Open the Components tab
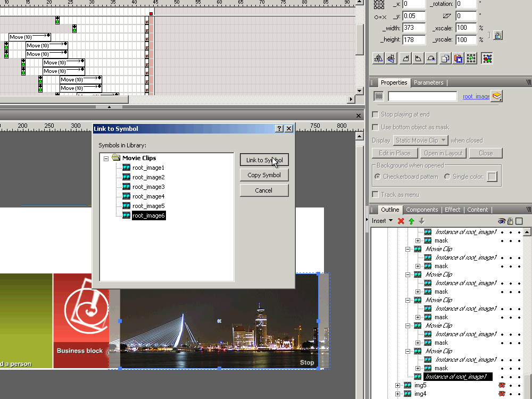The height and width of the screenshot is (399, 532). click(422, 210)
